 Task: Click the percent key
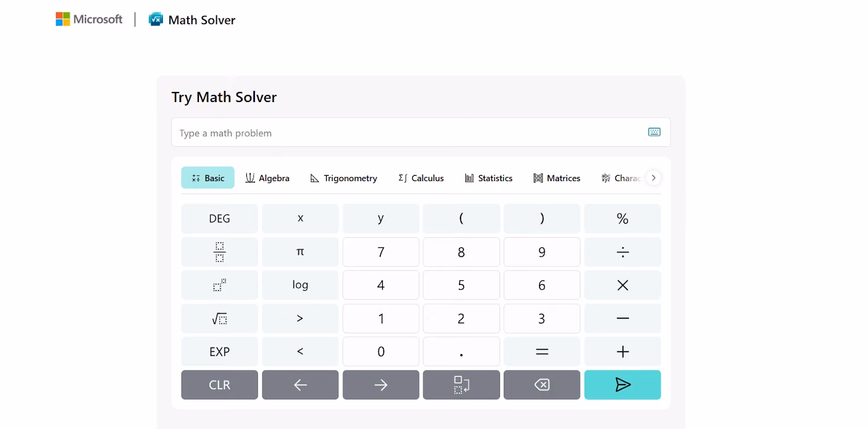622,218
